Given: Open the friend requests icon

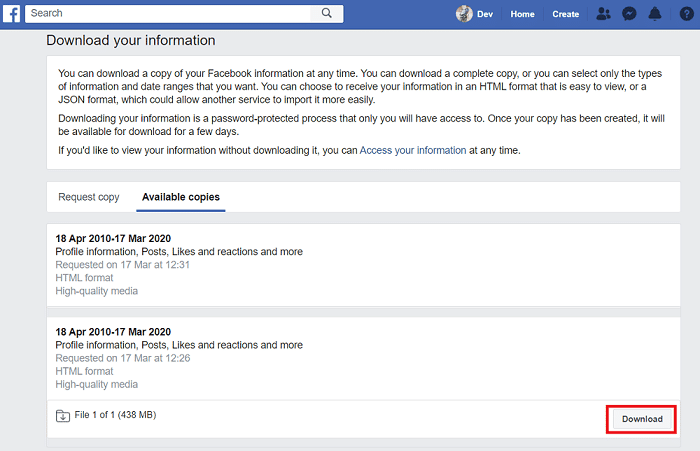Looking at the screenshot, I should 603,14.
